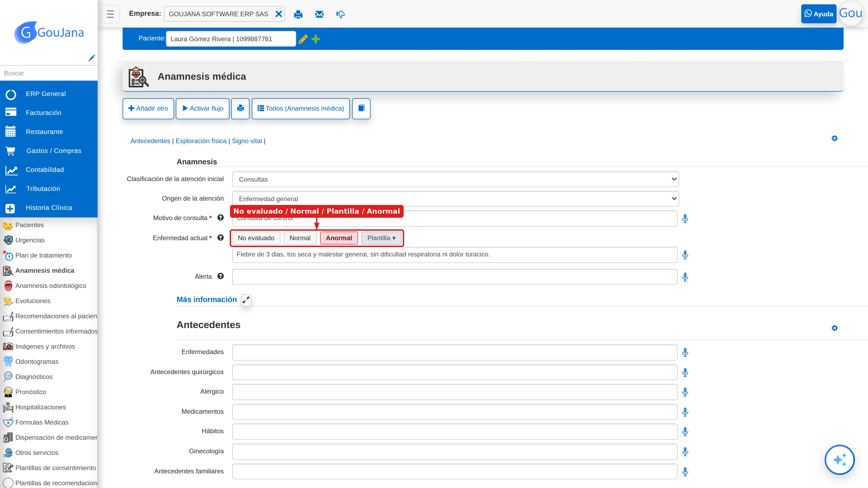This screenshot has height=488, width=868.
Task: Open Pacientes in sidebar
Action: click(x=49, y=225)
